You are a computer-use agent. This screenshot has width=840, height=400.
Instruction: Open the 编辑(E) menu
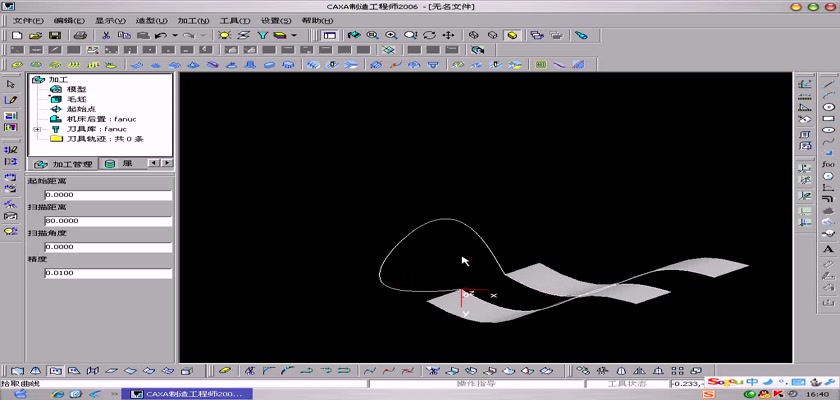click(x=69, y=20)
